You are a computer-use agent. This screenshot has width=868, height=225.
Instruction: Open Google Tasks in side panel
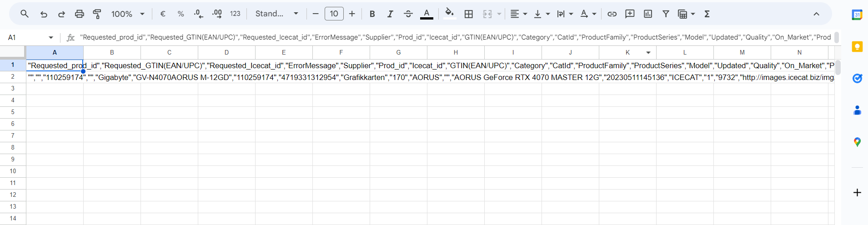click(857, 78)
